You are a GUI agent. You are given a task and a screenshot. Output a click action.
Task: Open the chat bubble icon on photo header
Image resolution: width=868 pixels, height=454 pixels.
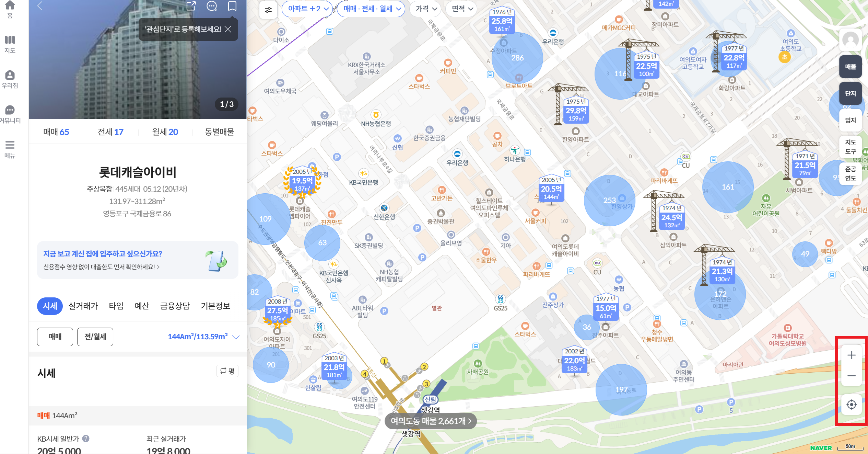pyautogui.click(x=212, y=6)
